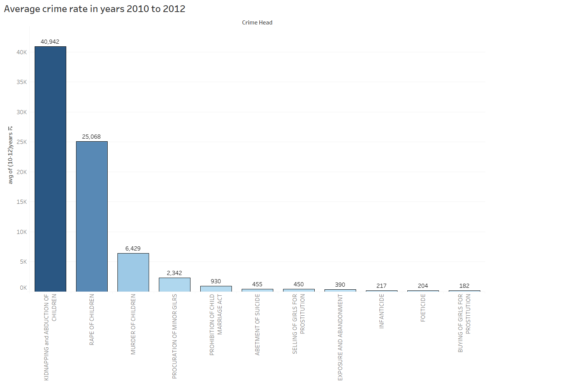Select the 6,429 value label
This screenshot has height=385, width=588.
(x=133, y=249)
